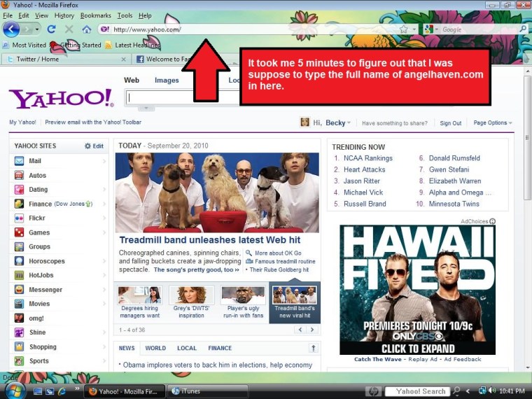Viewport: 532px width, 399px height.
Task: Reload the page with the refresh icon
Action: click(x=51, y=29)
